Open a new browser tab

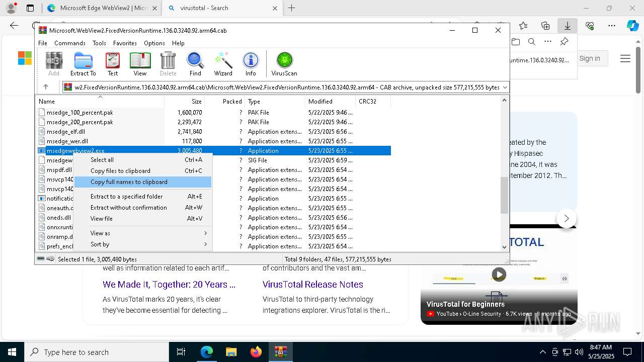pos(292,8)
